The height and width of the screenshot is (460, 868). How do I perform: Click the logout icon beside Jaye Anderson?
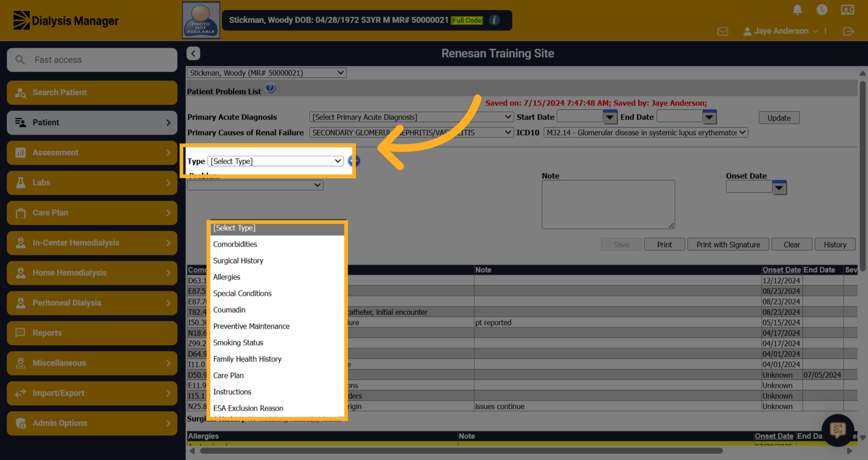[x=848, y=31]
